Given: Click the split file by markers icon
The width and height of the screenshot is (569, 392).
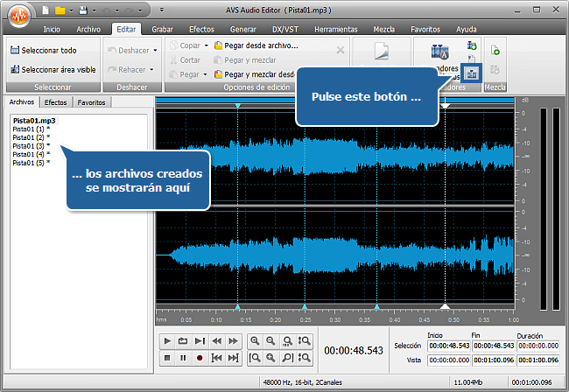Looking at the screenshot, I should 472,73.
